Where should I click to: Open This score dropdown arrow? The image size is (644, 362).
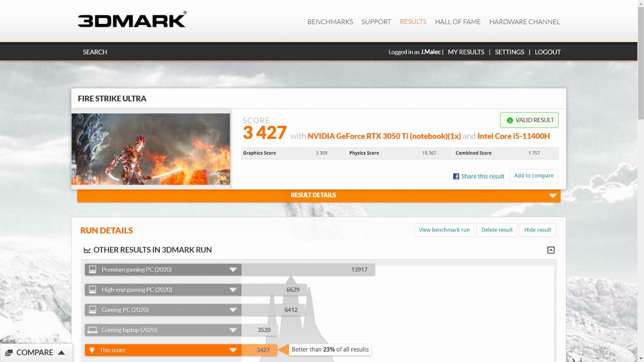[x=233, y=350]
